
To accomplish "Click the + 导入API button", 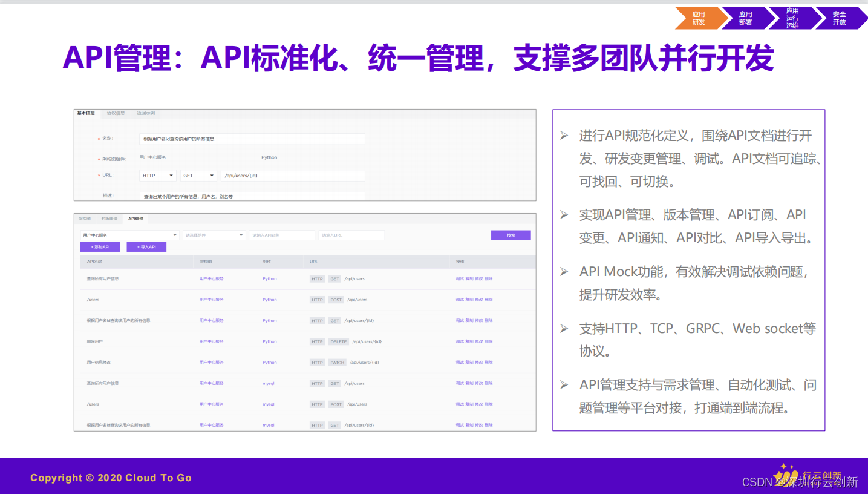I will click(146, 247).
